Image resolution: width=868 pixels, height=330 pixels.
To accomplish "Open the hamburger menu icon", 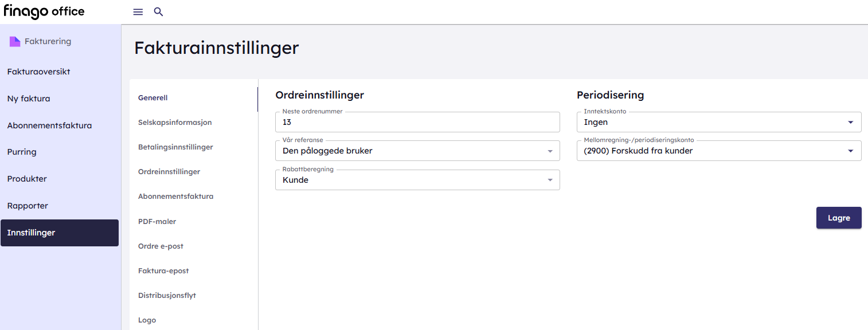I will point(138,12).
